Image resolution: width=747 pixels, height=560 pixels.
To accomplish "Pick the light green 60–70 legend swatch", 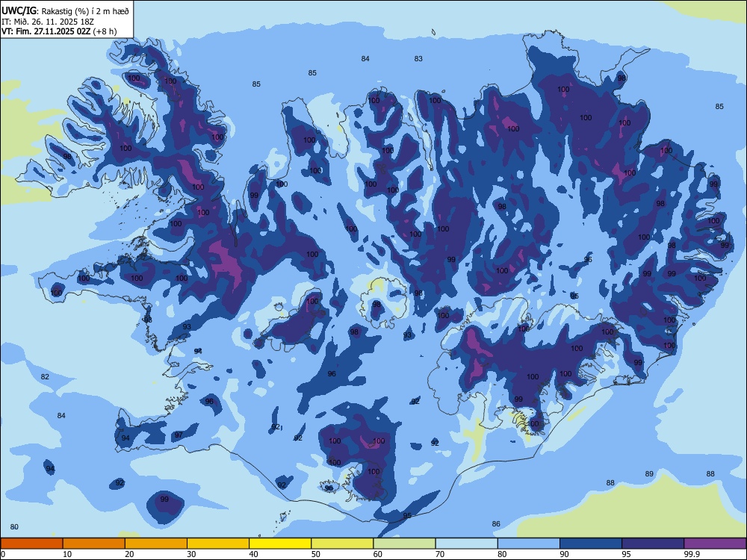I will point(404,544).
